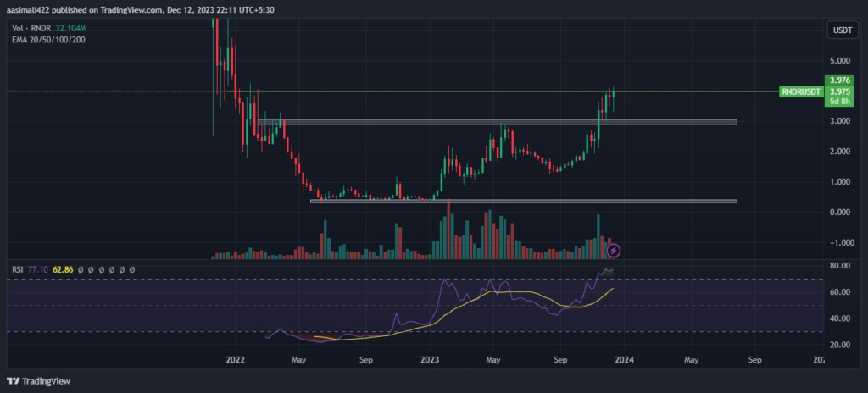Click the 60.00 RSI axis label
Image resolution: width=868 pixels, height=393 pixels.
click(840, 292)
